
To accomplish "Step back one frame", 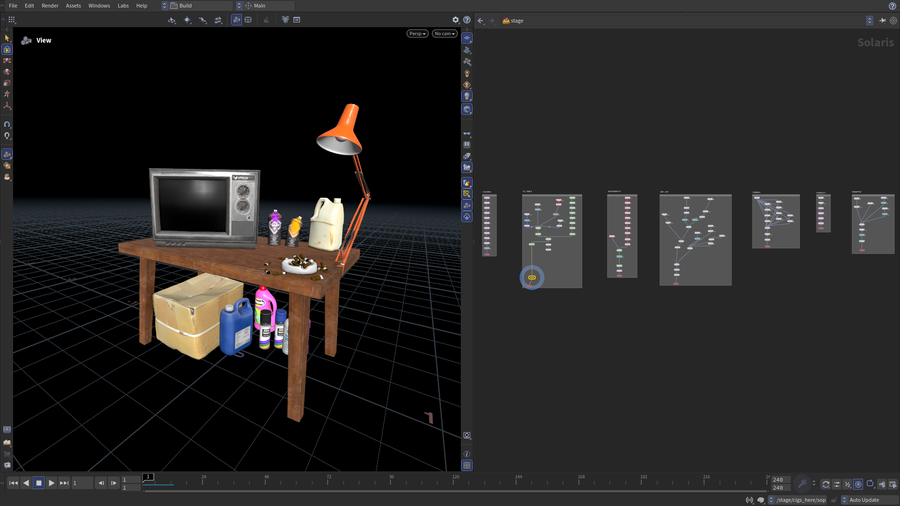I will (101, 483).
